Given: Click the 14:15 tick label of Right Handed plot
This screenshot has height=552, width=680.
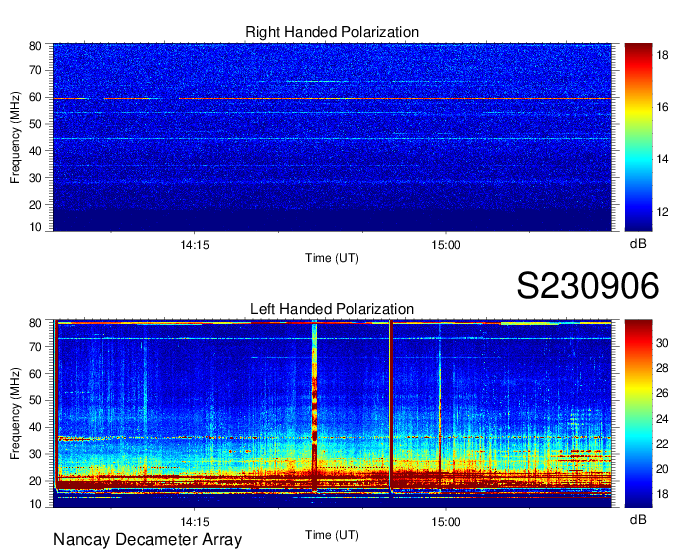Looking at the screenshot, I should (x=195, y=245).
